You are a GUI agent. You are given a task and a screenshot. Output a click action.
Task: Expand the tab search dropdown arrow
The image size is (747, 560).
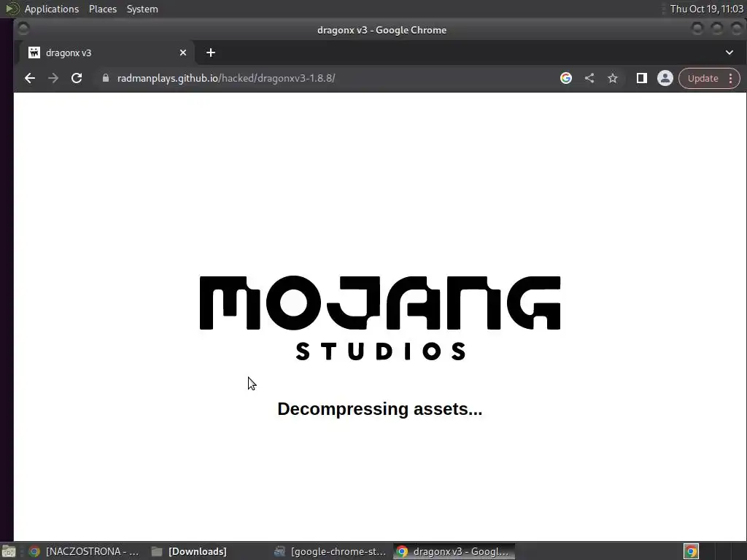(x=729, y=52)
